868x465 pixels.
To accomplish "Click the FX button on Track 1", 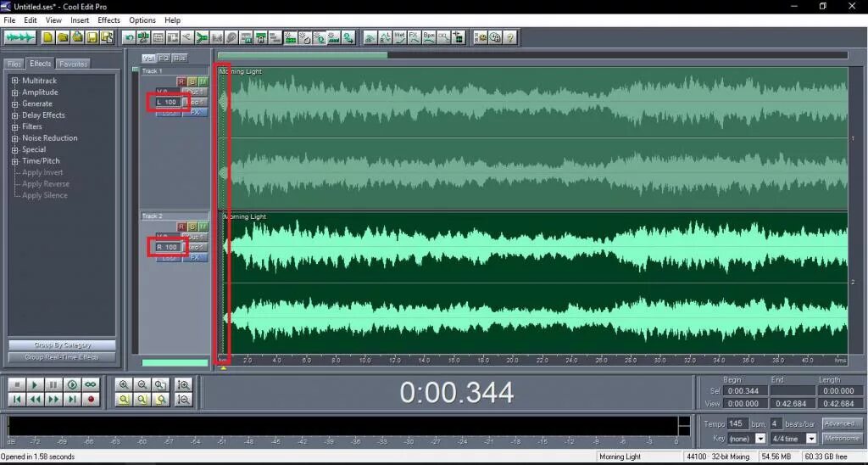I will click(196, 113).
